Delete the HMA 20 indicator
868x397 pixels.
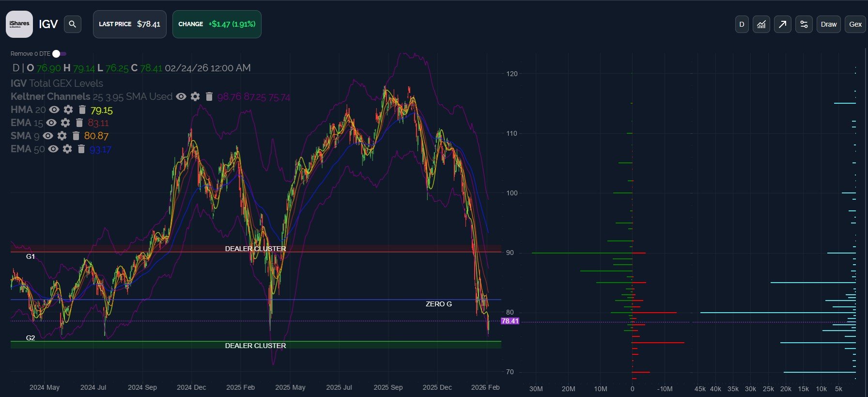(x=82, y=110)
